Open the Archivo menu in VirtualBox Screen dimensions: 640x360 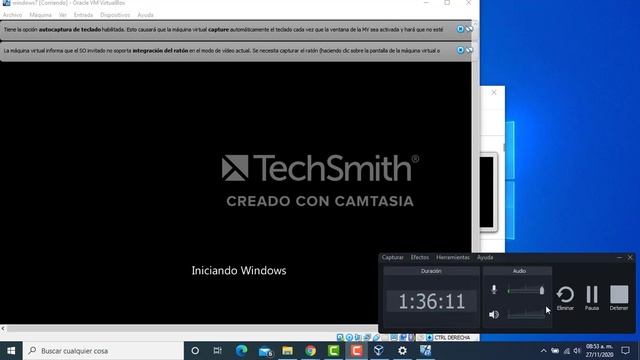click(x=12, y=15)
